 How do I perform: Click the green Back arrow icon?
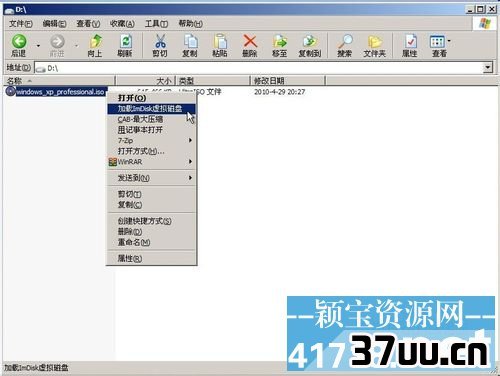[x=19, y=42]
